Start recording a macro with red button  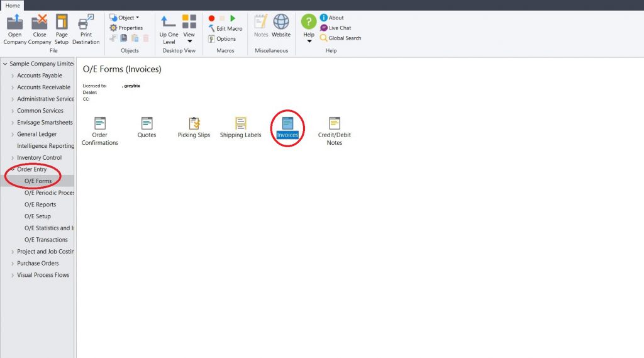[x=211, y=18]
